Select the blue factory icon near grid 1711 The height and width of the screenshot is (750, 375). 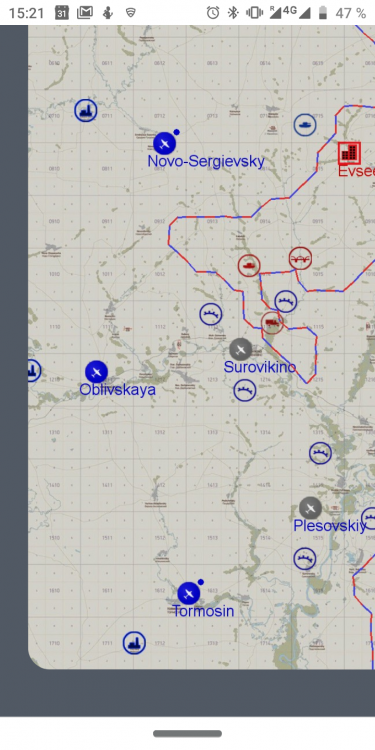(134, 643)
